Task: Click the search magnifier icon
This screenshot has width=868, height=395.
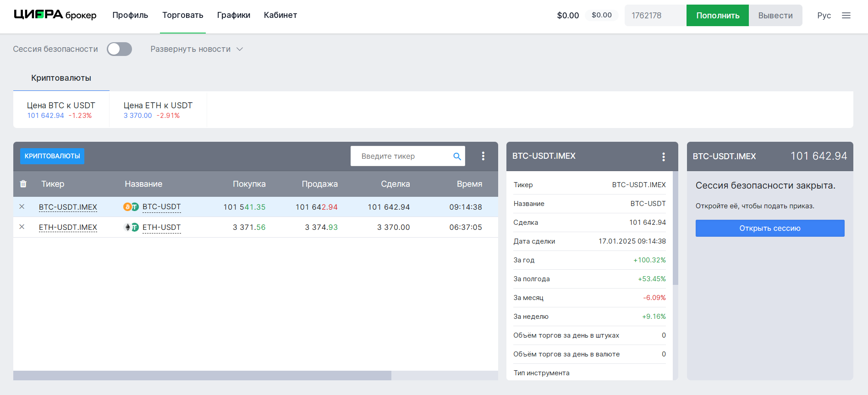Action: click(x=457, y=156)
